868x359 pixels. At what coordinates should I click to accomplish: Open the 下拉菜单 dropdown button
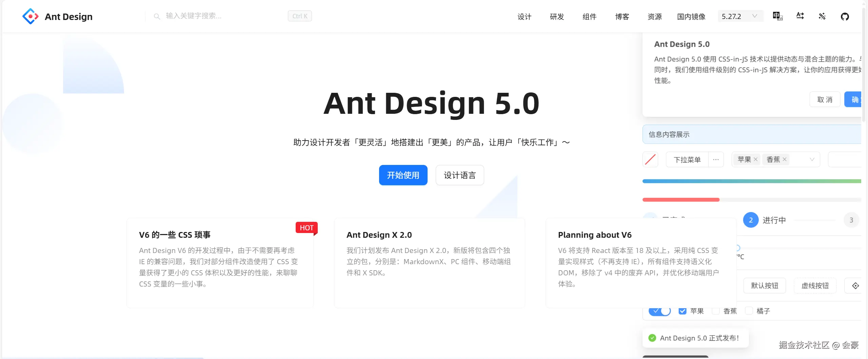[x=687, y=160]
